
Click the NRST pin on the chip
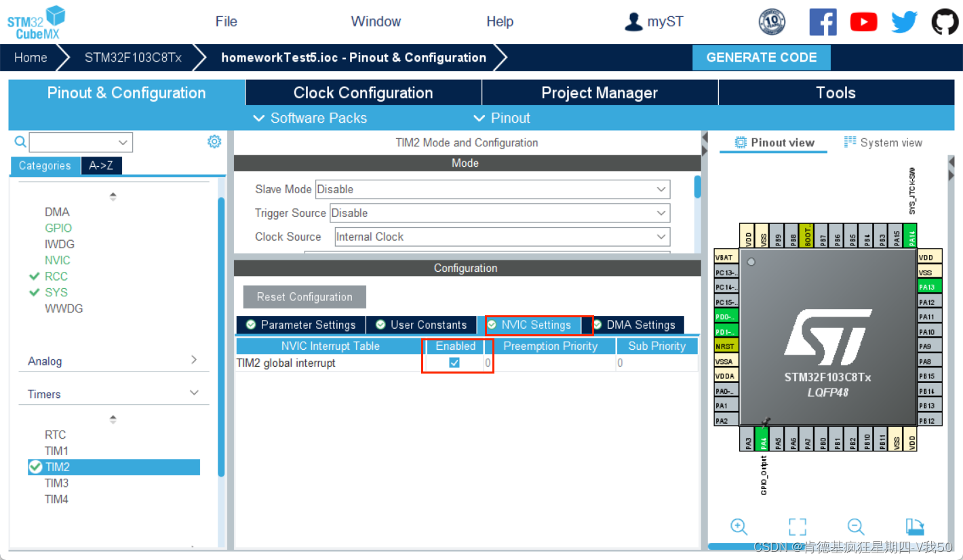pos(726,346)
